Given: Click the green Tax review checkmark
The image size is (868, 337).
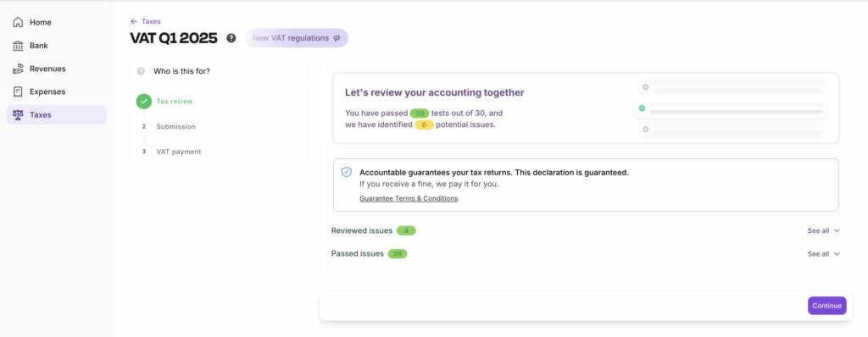Looking at the screenshot, I should [144, 102].
